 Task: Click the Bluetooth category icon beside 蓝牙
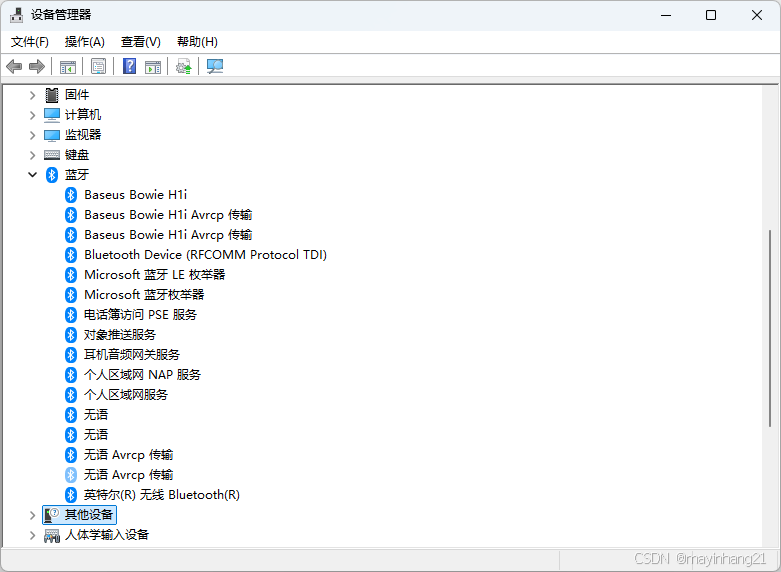(52, 175)
